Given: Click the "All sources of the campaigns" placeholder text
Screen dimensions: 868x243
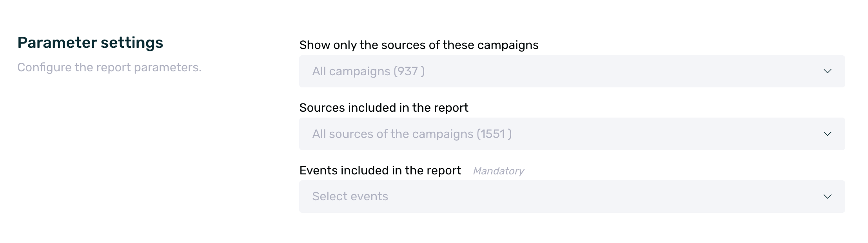Looking at the screenshot, I should (412, 134).
